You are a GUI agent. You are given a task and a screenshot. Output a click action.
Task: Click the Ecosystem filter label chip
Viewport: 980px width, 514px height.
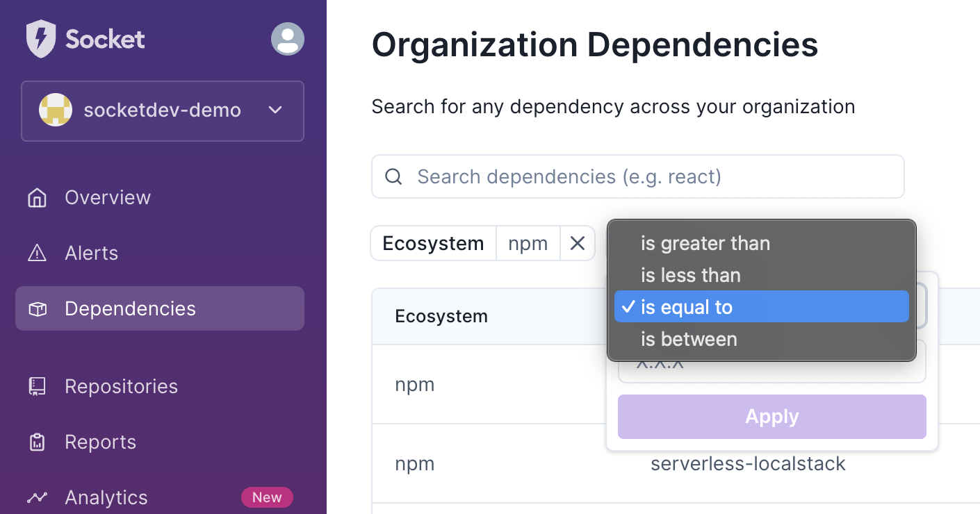coord(433,244)
